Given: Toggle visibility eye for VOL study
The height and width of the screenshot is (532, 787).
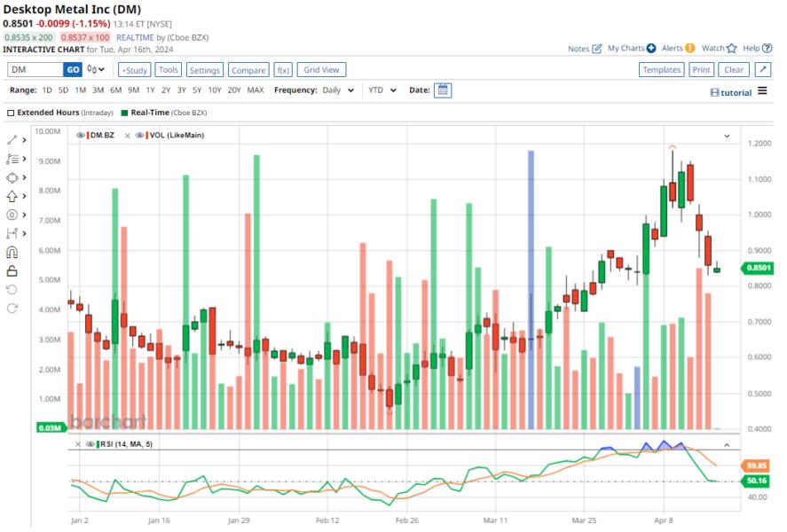Looking at the screenshot, I should 139,136.
